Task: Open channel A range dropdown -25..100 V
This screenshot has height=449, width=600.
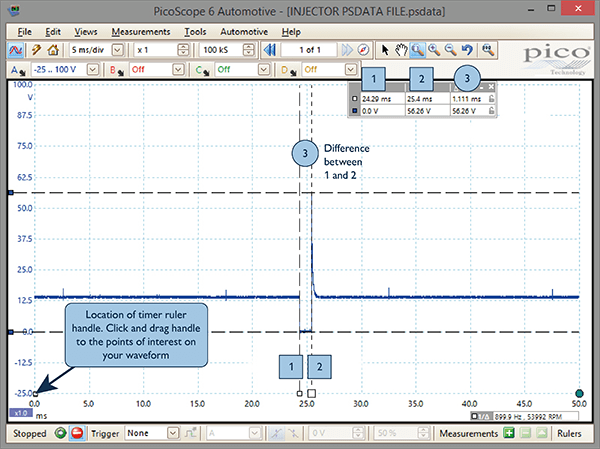Action: tap(93, 70)
